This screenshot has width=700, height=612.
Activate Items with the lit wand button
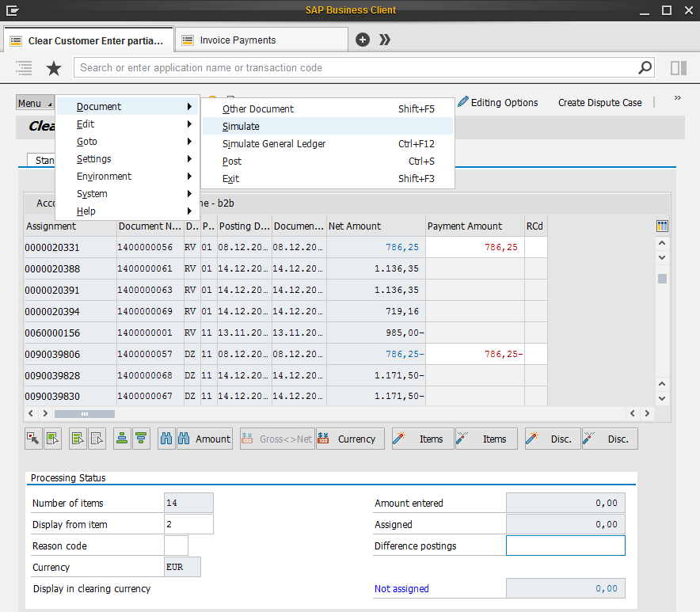pyautogui.click(x=423, y=439)
